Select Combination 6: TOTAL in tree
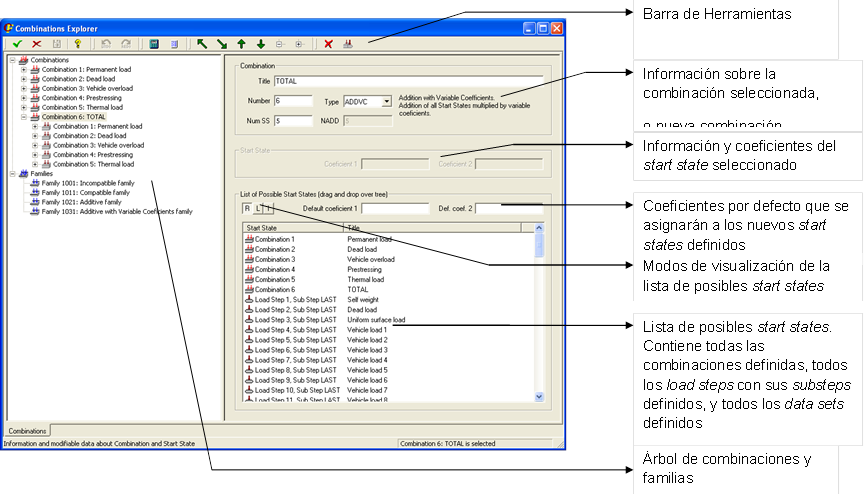This screenshot has width=864, height=495. click(73, 117)
